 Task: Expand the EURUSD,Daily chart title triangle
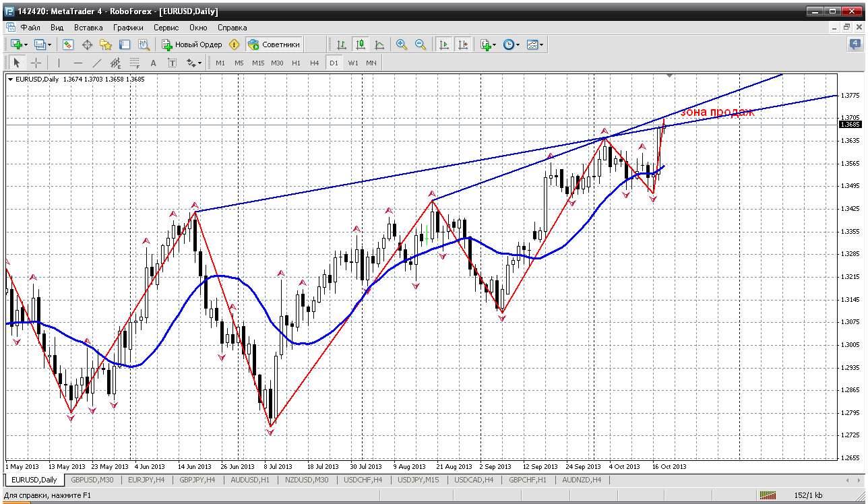[10, 79]
